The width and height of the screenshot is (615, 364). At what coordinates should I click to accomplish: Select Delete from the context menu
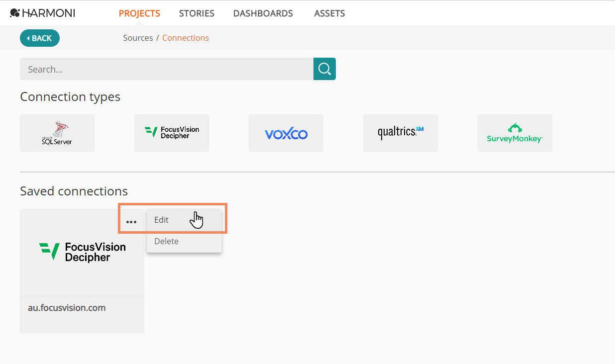(x=184, y=241)
